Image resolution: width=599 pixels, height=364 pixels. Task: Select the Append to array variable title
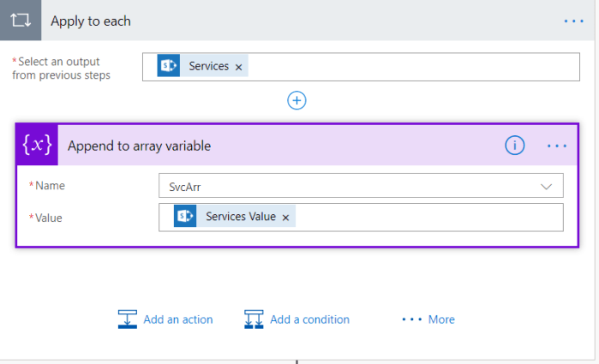(139, 146)
